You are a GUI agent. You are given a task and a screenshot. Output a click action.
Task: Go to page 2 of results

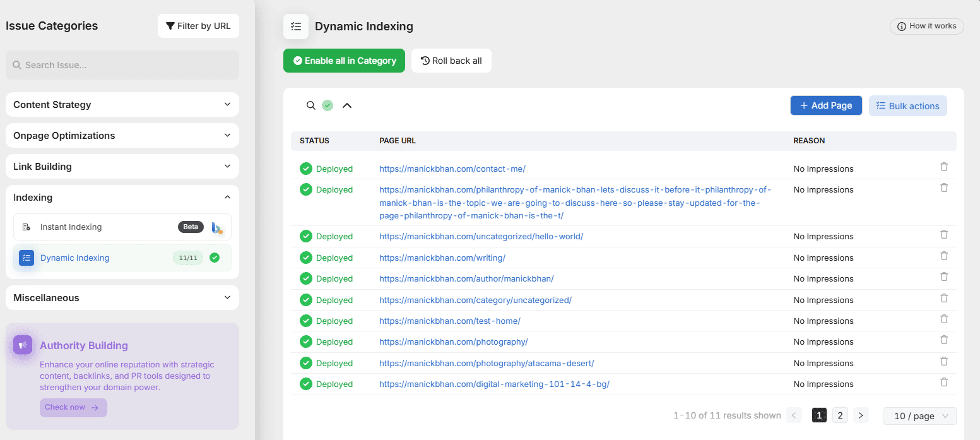coord(839,415)
